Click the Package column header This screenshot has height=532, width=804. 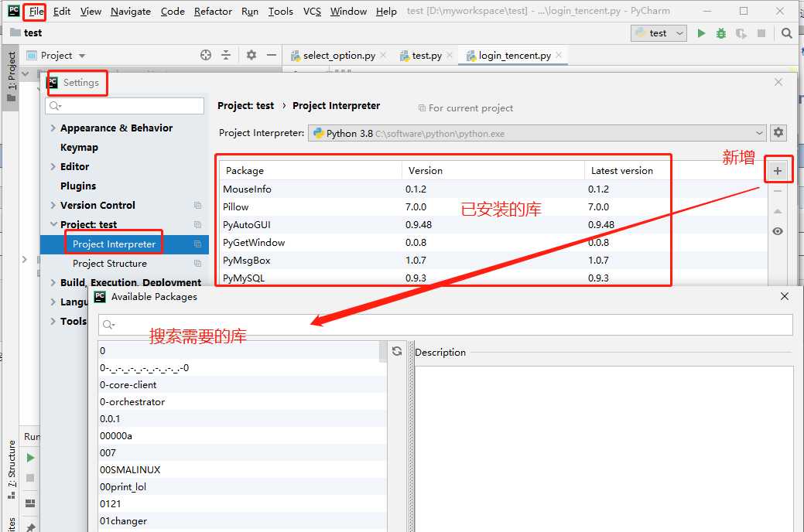(310, 171)
